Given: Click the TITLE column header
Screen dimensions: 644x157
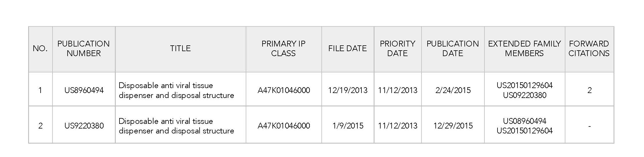Looking at the screenshot, I should click(x=180, y=49).
